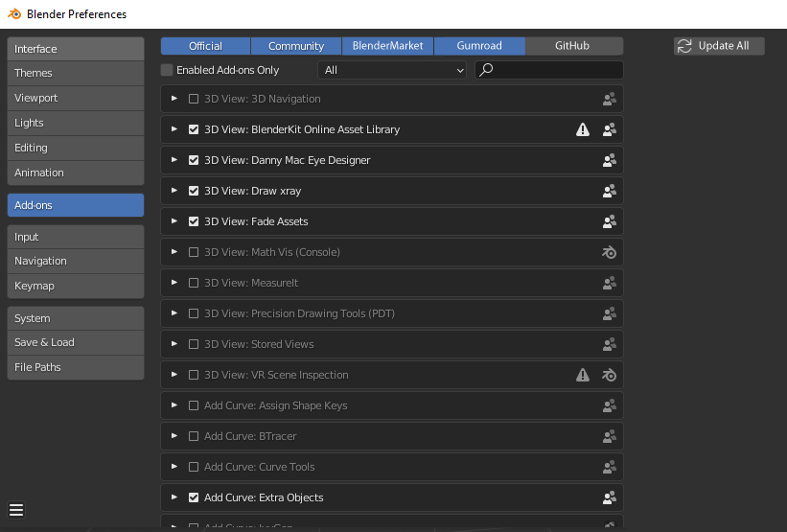Click community icon on Draw xray row
The image size is (787, 532).
pos(610,191)
